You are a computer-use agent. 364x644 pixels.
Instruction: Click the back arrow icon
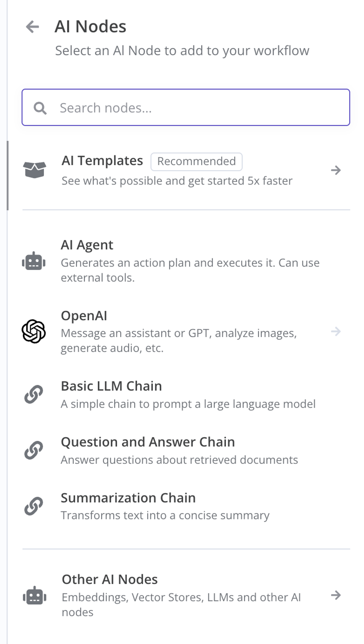(x=33, y=27)
